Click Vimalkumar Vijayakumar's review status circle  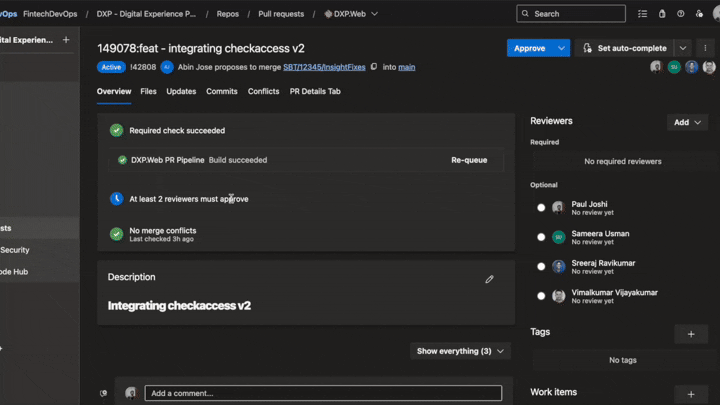[541, 296]
